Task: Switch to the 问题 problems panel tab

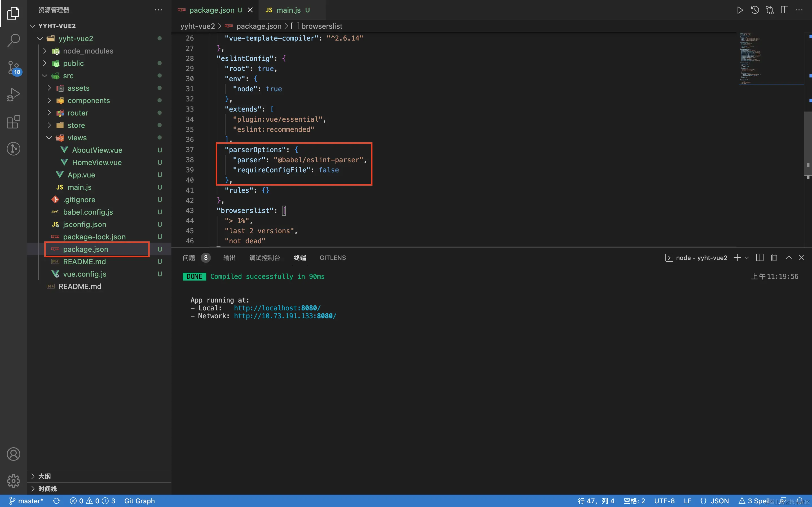Action: click(x=189, y=257)
